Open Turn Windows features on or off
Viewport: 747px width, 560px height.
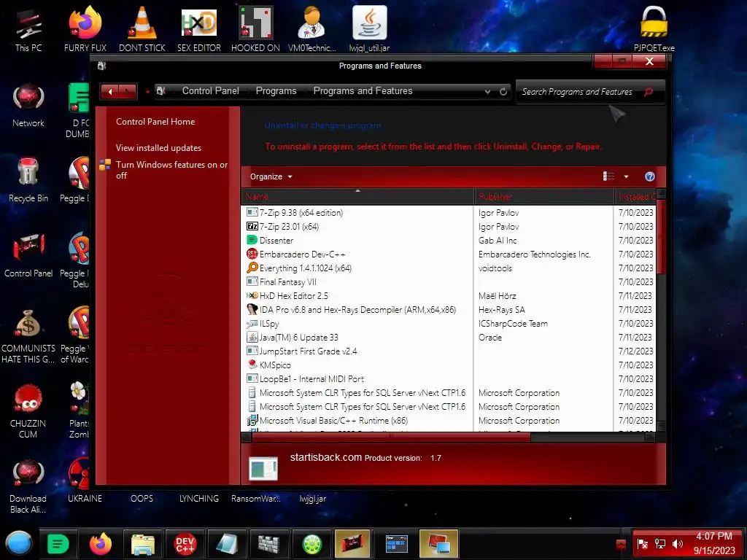coord(171,170)
